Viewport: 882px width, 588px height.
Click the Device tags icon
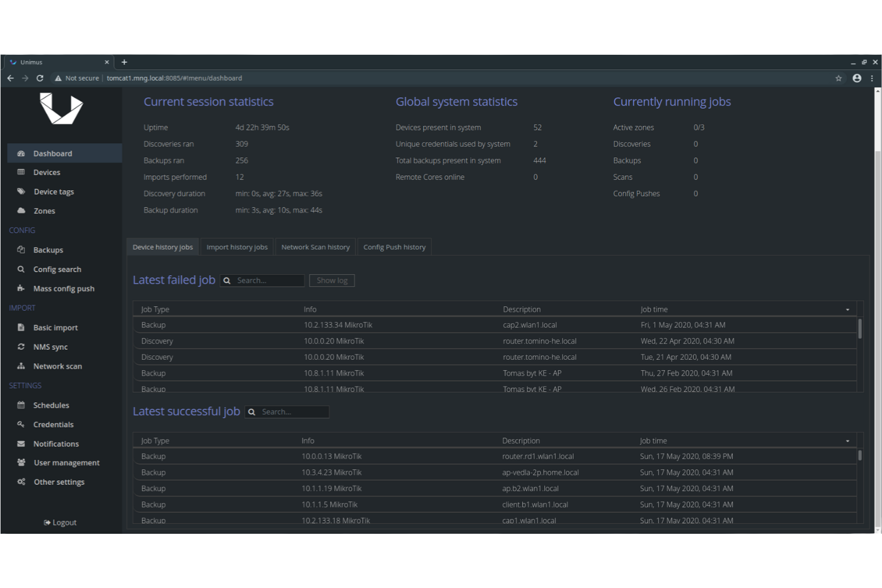point(21,191)
